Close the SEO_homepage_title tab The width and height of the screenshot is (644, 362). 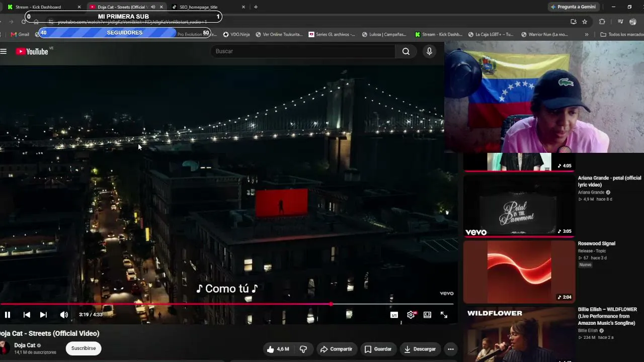(244, 7)
